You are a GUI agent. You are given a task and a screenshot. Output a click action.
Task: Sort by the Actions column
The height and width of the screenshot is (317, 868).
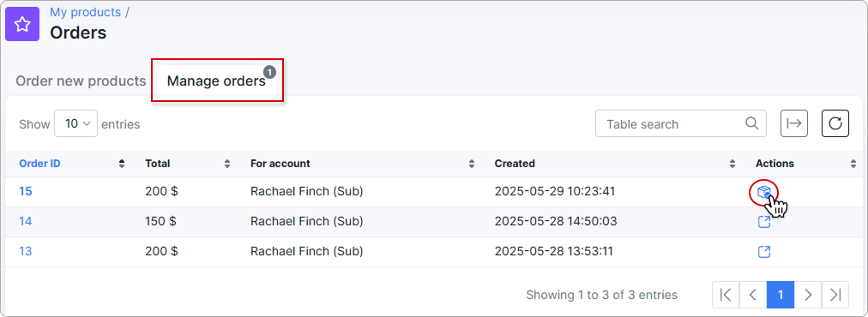point(805,164)
